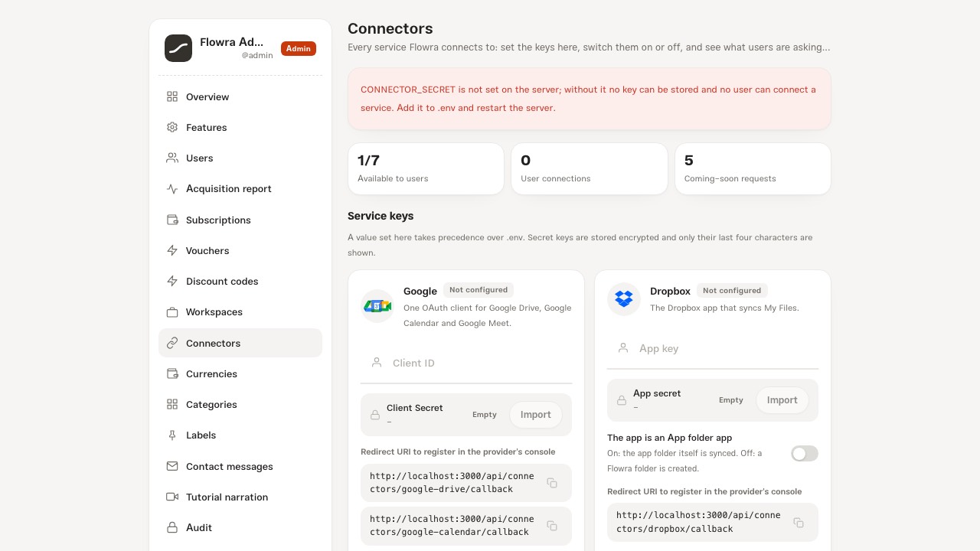Click the User connections stat card
Image resolution: width=980 pixels, height=551 pixels.
pyautogui.click(x=590, y=168)
